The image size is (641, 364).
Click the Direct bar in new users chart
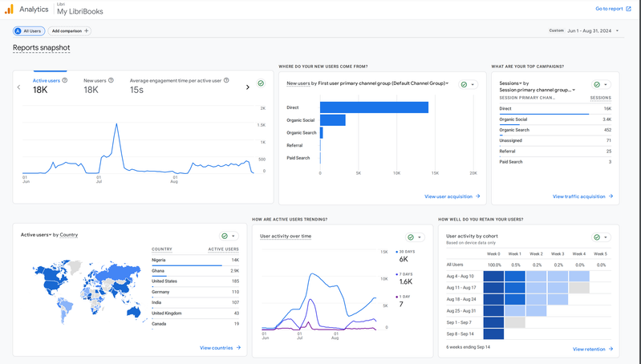[x=374, y=107]
